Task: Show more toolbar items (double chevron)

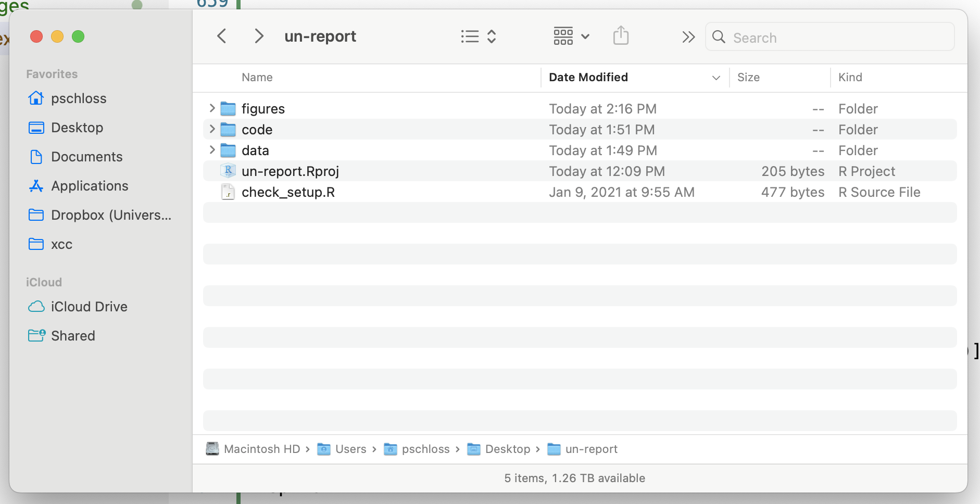Action: (x=688, y=37)
